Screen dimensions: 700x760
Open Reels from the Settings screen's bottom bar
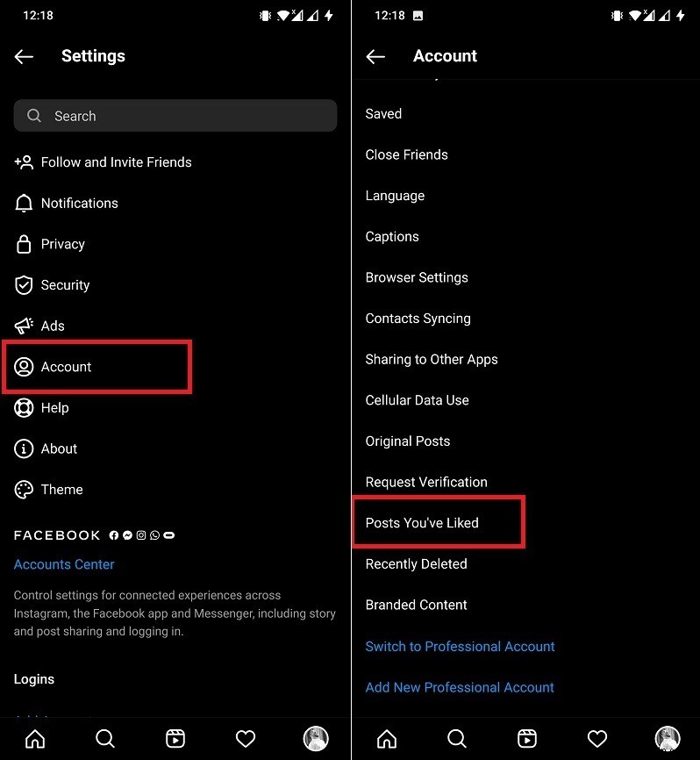coord(175,738)
